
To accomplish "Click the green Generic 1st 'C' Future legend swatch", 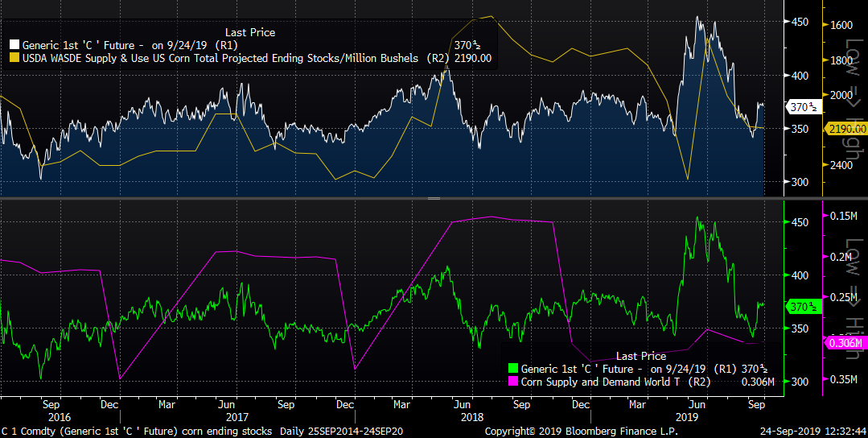I will 512,369.
